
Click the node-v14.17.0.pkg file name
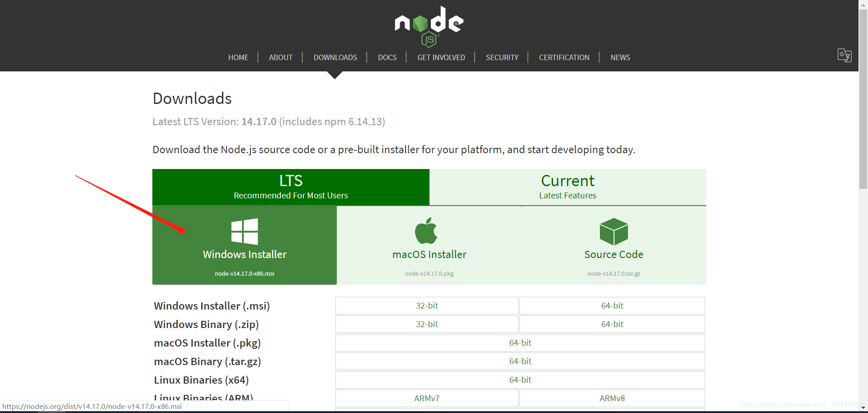(429, 273)
